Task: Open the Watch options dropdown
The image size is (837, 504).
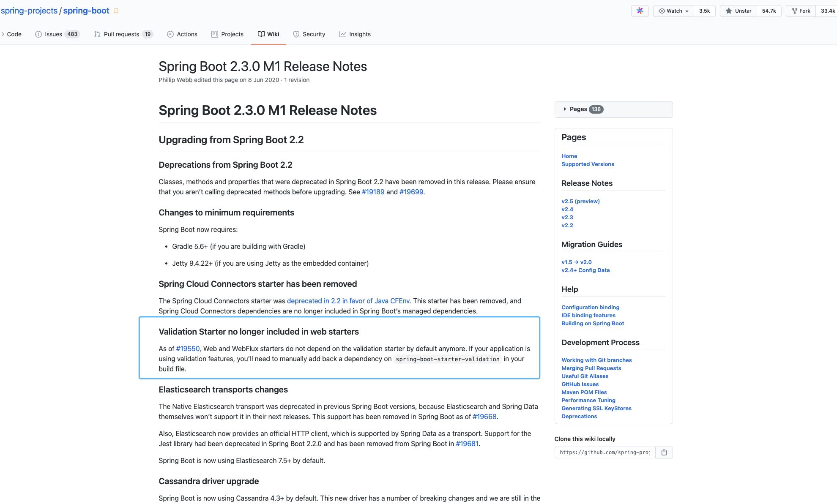Action: tap(688, 11)
